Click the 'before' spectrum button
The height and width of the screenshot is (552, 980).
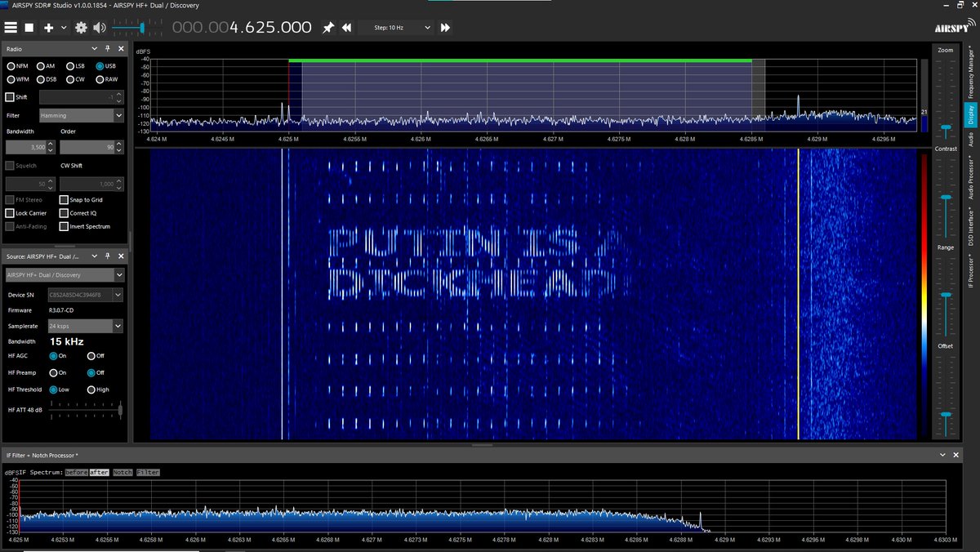(x=76, y=472)
